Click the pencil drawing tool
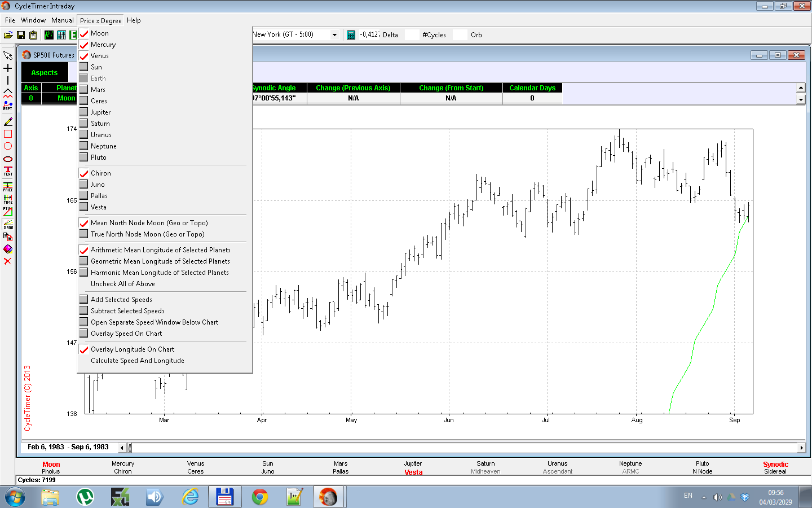 tap(8, 121)
